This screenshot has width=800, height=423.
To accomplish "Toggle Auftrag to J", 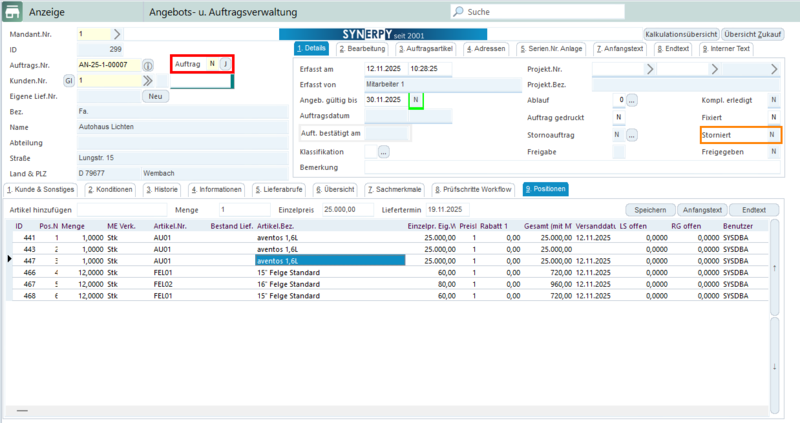I will coord(226,64).
